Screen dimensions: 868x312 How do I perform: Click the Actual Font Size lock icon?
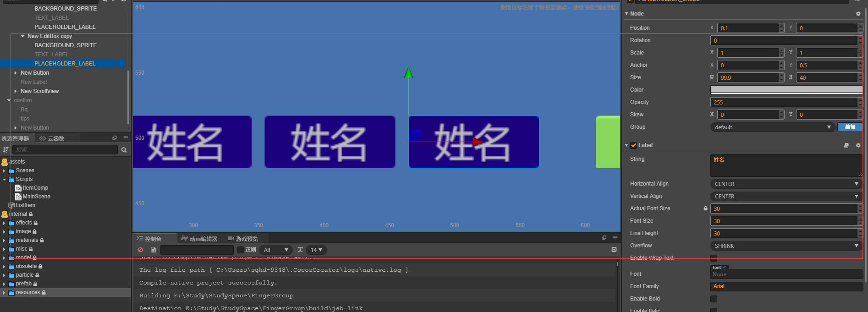pos(706,208)
